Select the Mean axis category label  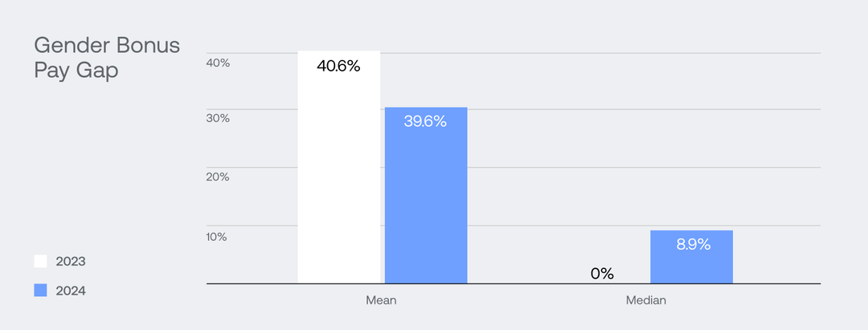[381, 301]
